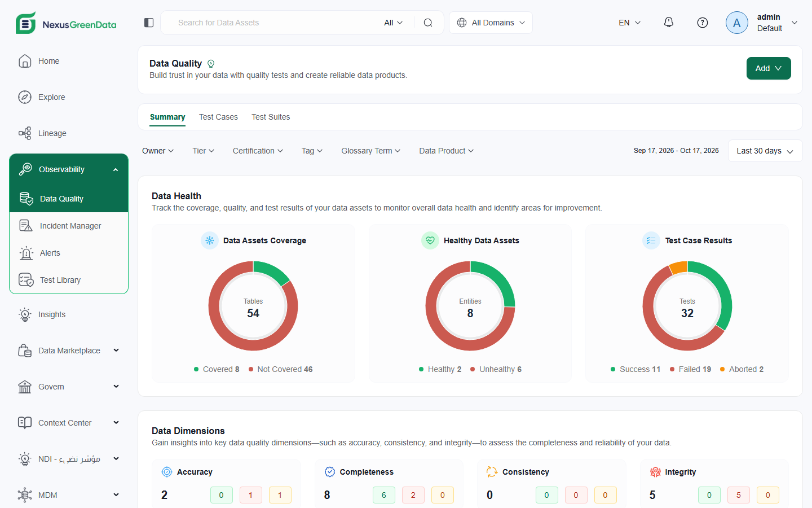
Task: Click the Sep 17 - Oct 17 date range text
Action: [x=676, y=151]
